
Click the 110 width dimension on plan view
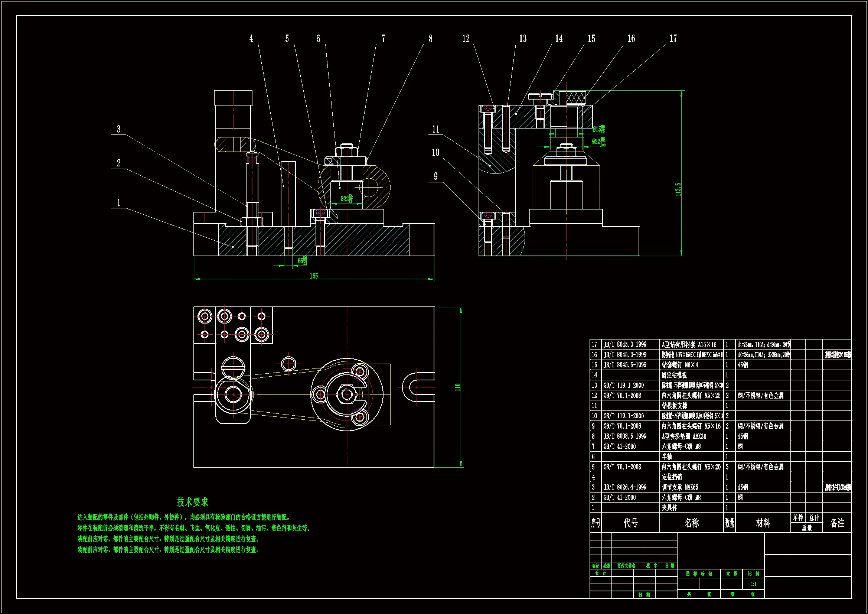click(457, 387)
